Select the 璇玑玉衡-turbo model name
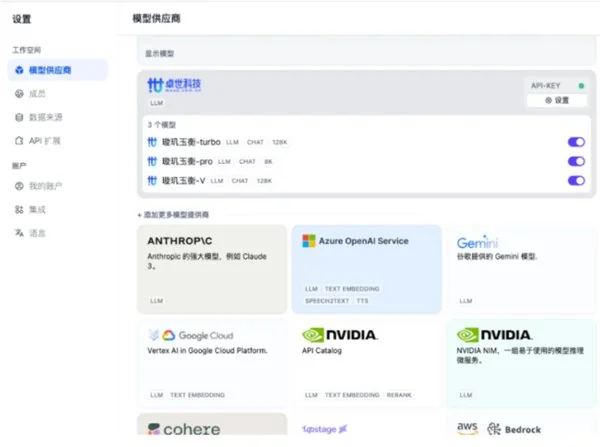This screenshot has height=447, width=600. [191, 142]
